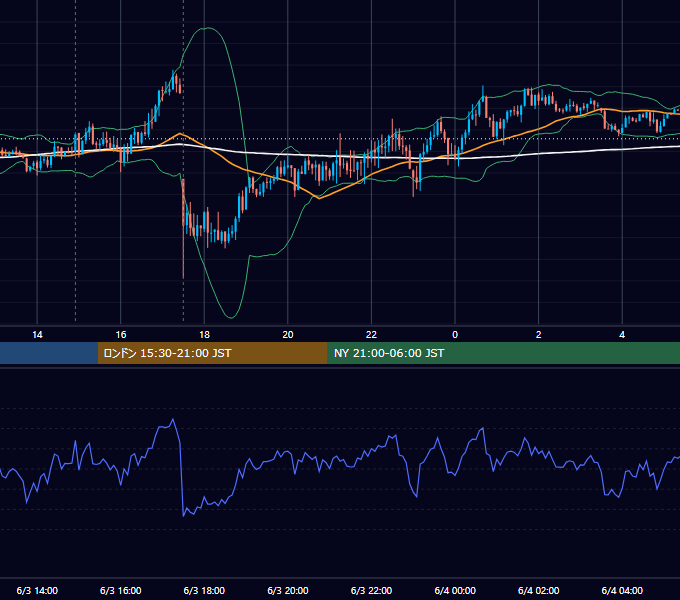Image resolution: width=680 pixels, height=600 pixels.
Task: Click the ロンドン 15:30-21:00 JST session bar
Action: coord(212,353)
